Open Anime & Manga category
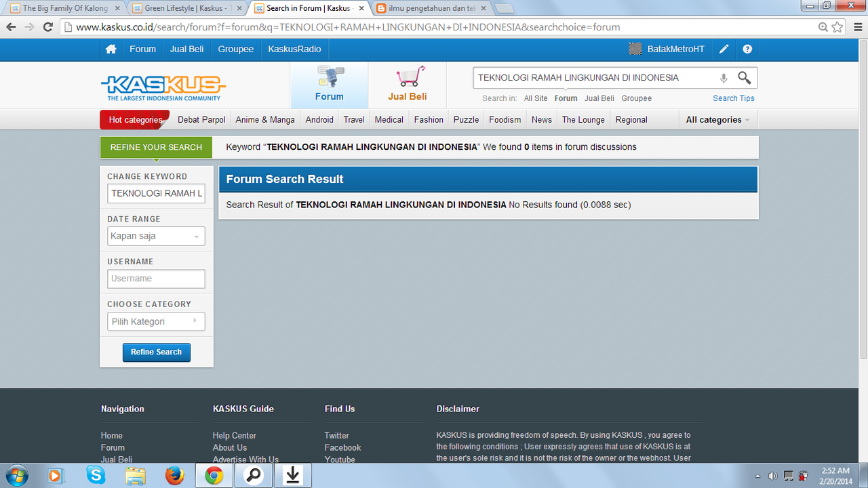Screen dimensions: 868x488 click(x=265, y=119)
